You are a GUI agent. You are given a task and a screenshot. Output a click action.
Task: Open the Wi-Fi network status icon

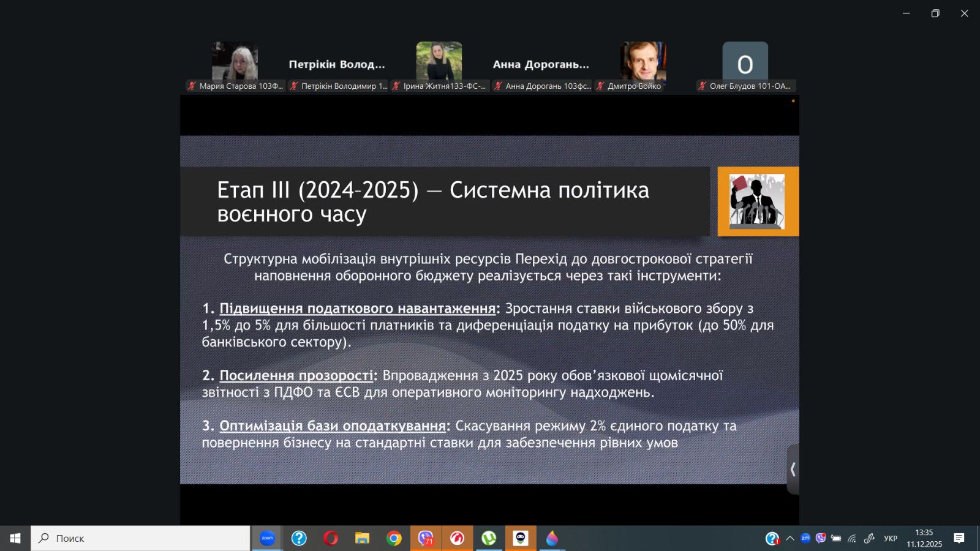[852, 538]
